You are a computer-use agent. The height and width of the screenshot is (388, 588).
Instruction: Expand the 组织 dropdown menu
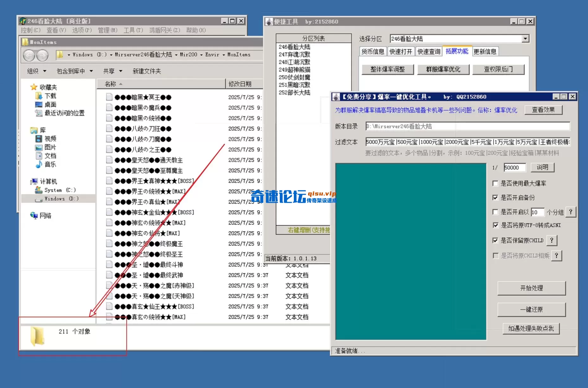point(35,71)
